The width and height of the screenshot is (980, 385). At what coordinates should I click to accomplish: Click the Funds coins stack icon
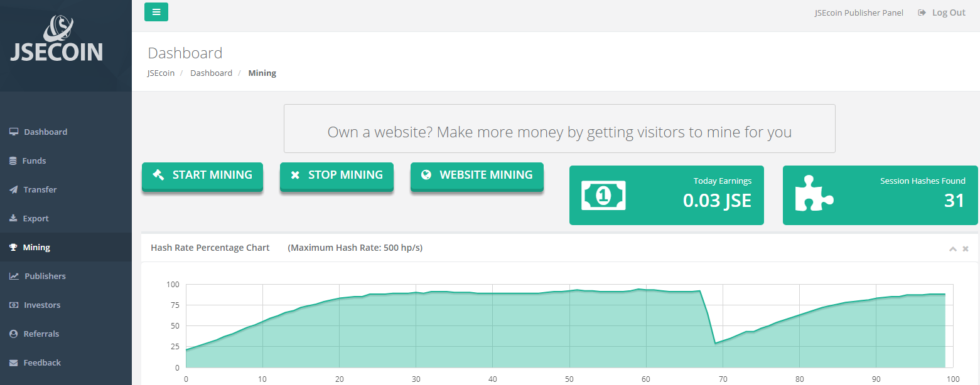point(13,161)
